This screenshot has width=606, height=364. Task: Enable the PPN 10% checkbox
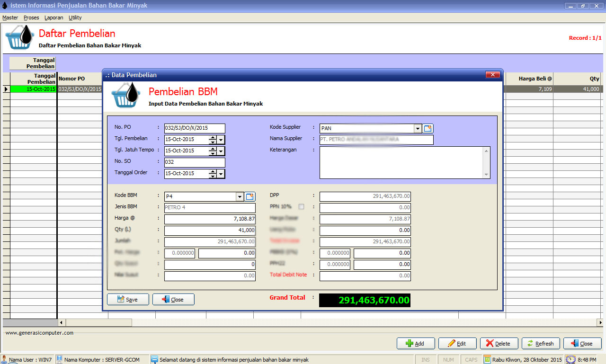coord(301,207)
